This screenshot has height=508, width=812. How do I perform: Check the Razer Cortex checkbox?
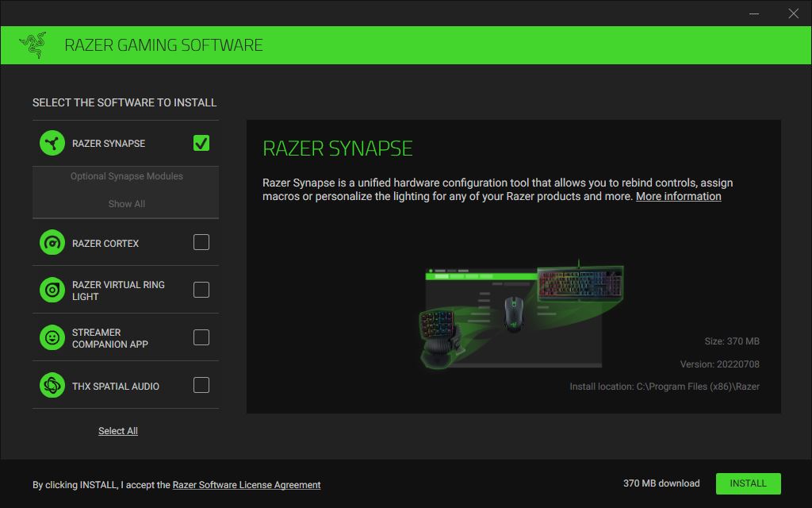[x=201, y=242]
